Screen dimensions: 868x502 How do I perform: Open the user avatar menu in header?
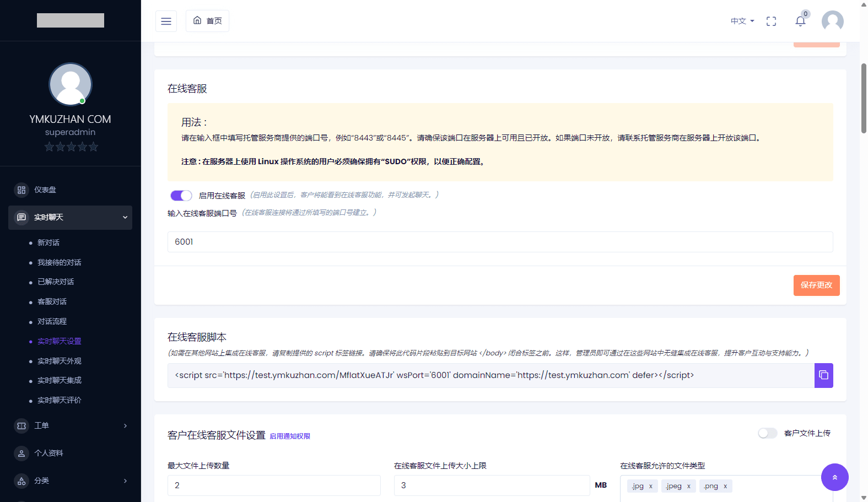pyautogui.click(x=832, y=21)
